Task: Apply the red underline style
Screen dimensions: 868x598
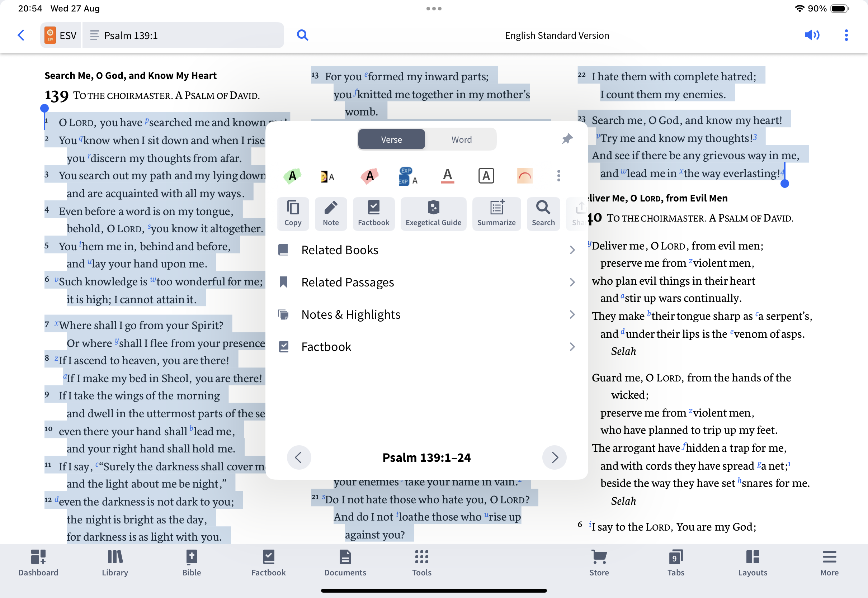Action: pyautogui.click(x=448, y=176)
